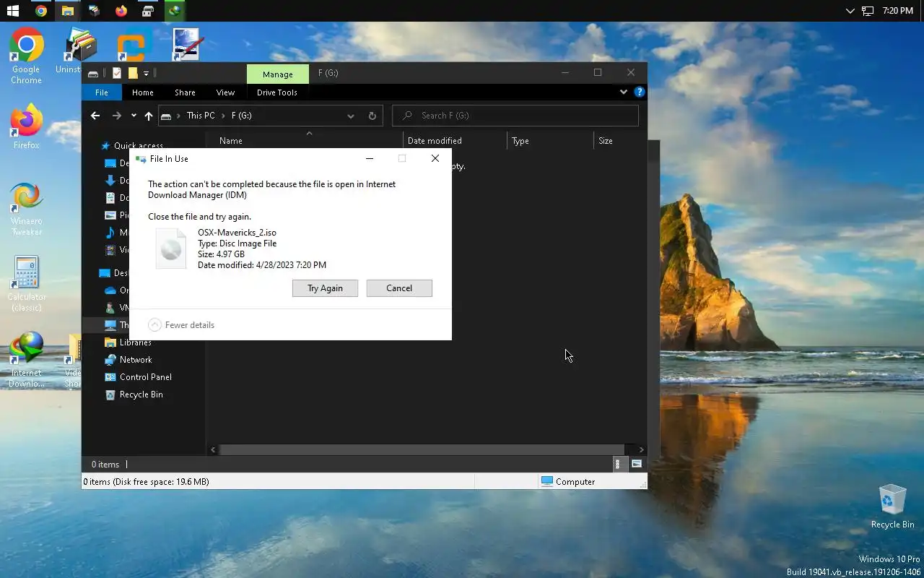The height and width of the screenshot is (578, 924).
Task: Toggle the ribbon with the chevron
Action: tap(624, 92)
